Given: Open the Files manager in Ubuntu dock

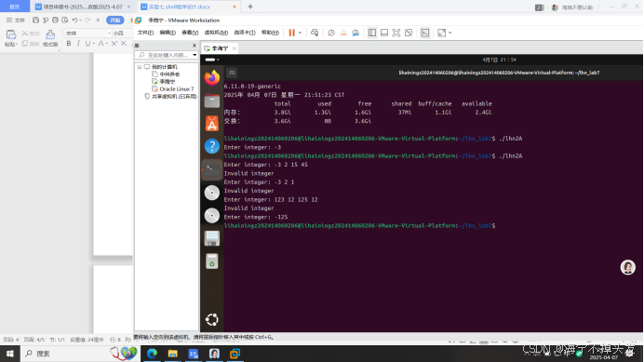Looking at the screenshot, I should coord(212,101).
